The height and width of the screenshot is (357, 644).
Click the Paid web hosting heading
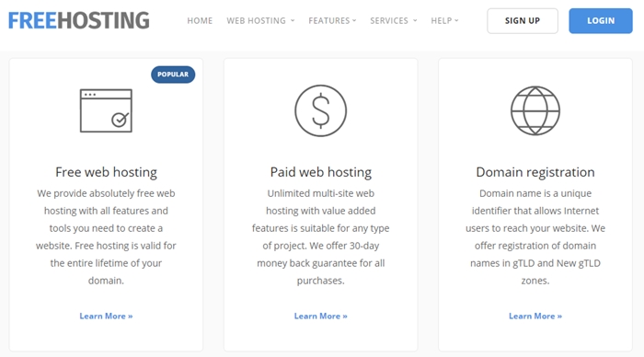pos(321,172)
